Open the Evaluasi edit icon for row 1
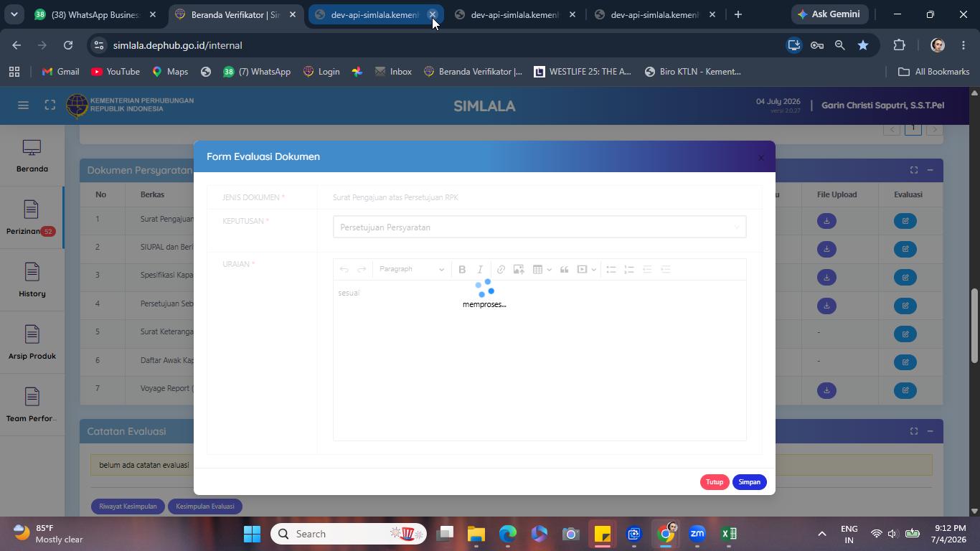Viewport: 980px width, 551px height. click(x=905, y=221)
